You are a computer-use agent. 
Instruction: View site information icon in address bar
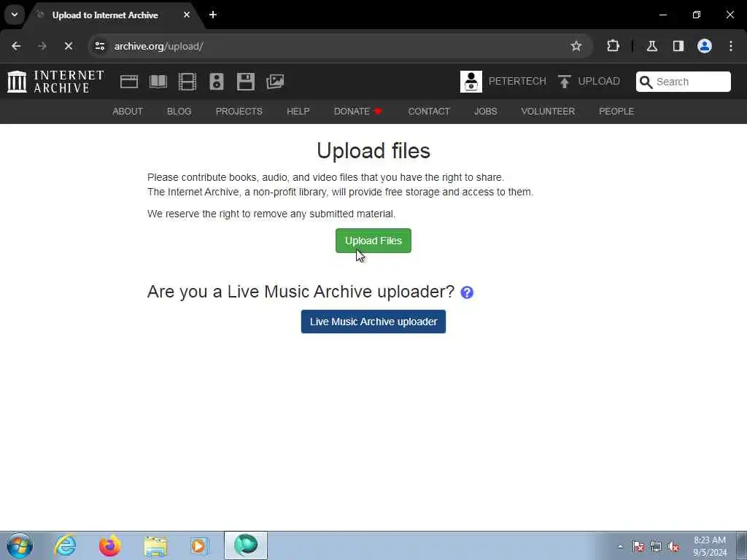(x=99, y=46)
